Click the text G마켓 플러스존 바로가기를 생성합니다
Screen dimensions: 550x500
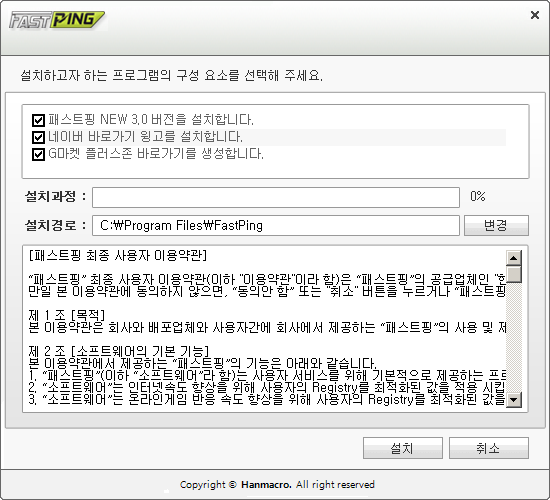point(156,154)
